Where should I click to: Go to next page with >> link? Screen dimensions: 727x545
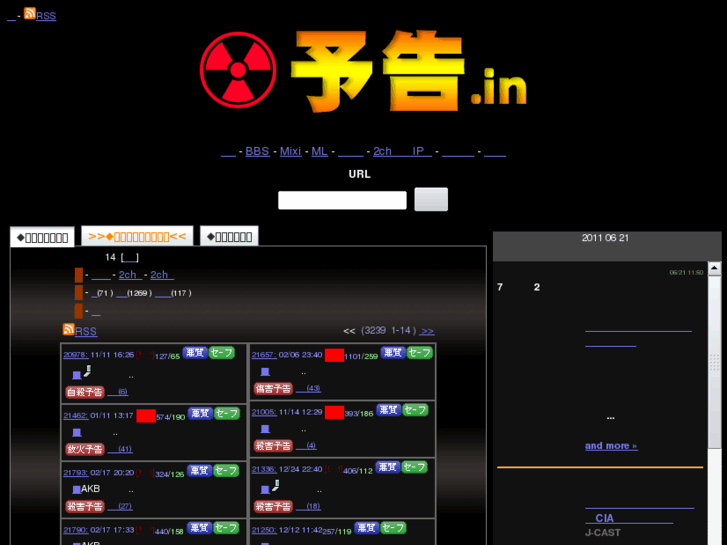pyautogui.click(x=427, y=331)
